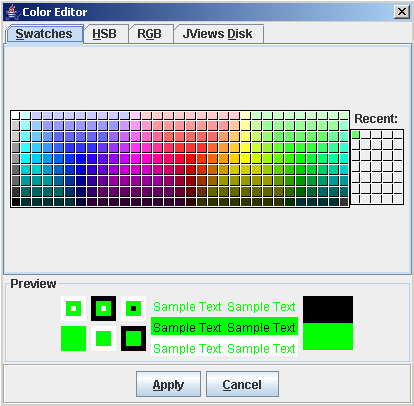The width and height of the screenshot is (414, 406).
Task: Select the white swatch at top-left of palette
Action: point(16,115)
